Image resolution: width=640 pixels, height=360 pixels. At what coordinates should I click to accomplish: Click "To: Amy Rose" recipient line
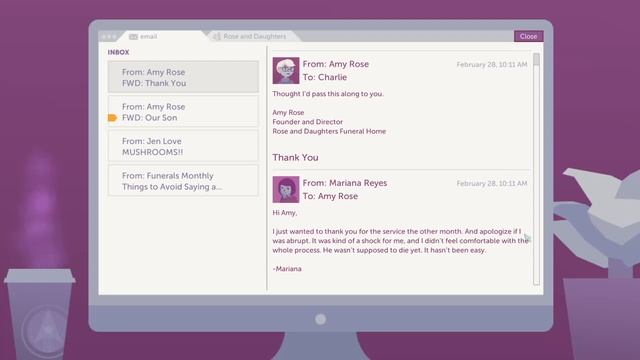(330, 196)
